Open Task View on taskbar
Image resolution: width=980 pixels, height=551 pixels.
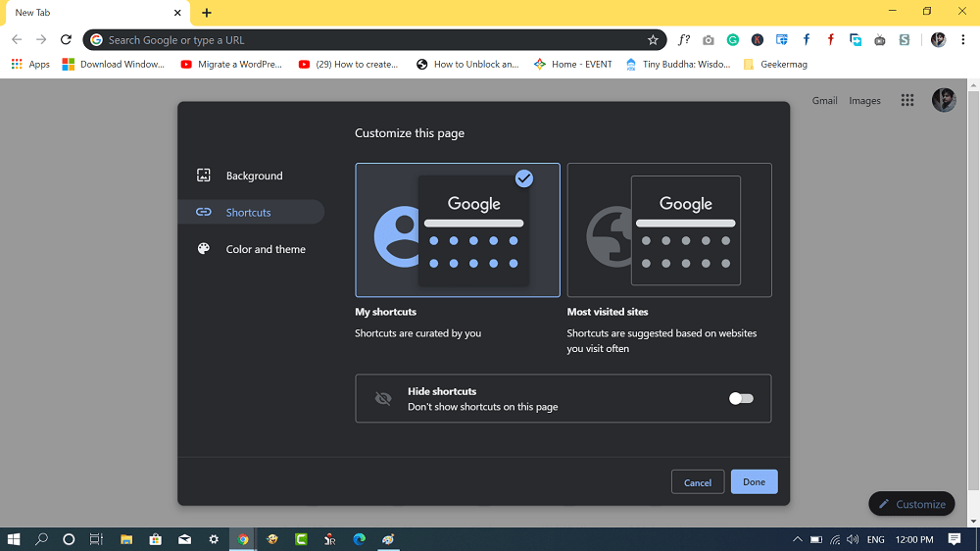pyautogui.click(x=96, y=539)
